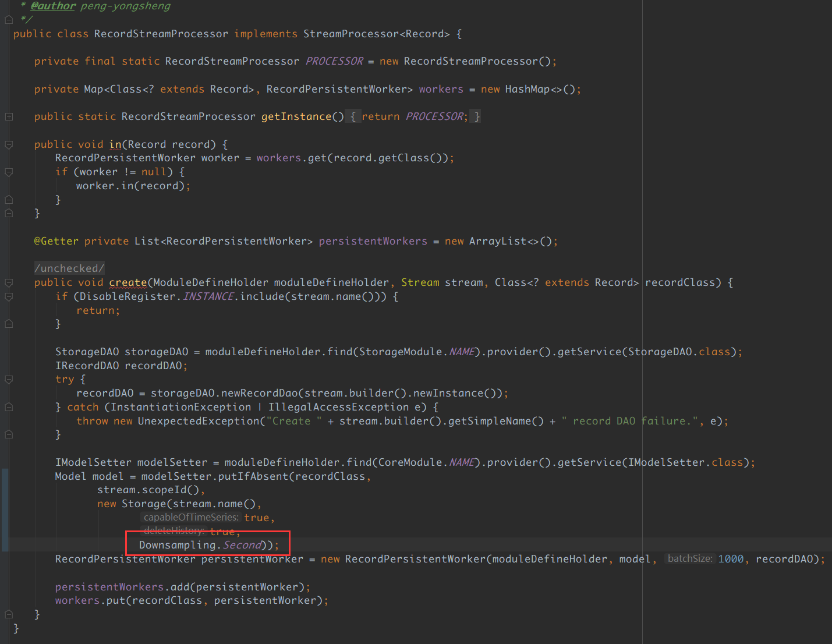
Task: Click 'IModelSetter.class' argument
Action: pos(686,462)
